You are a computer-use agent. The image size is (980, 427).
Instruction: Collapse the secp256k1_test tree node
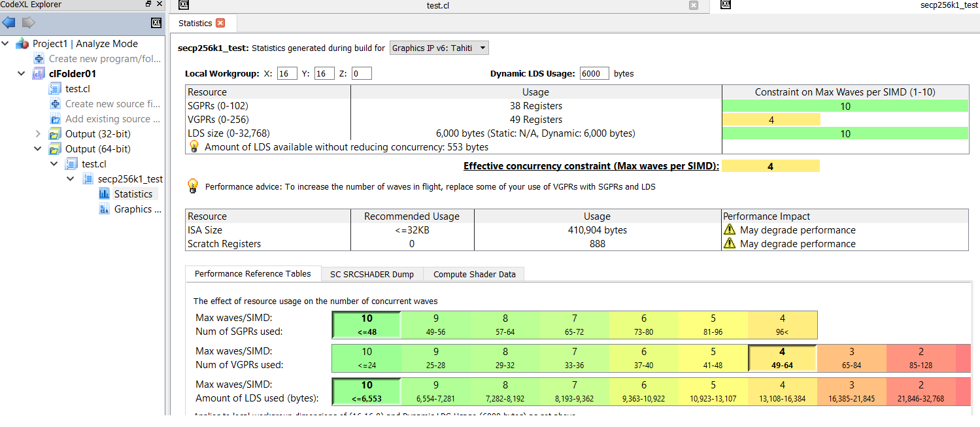click(x=71, y=179)
